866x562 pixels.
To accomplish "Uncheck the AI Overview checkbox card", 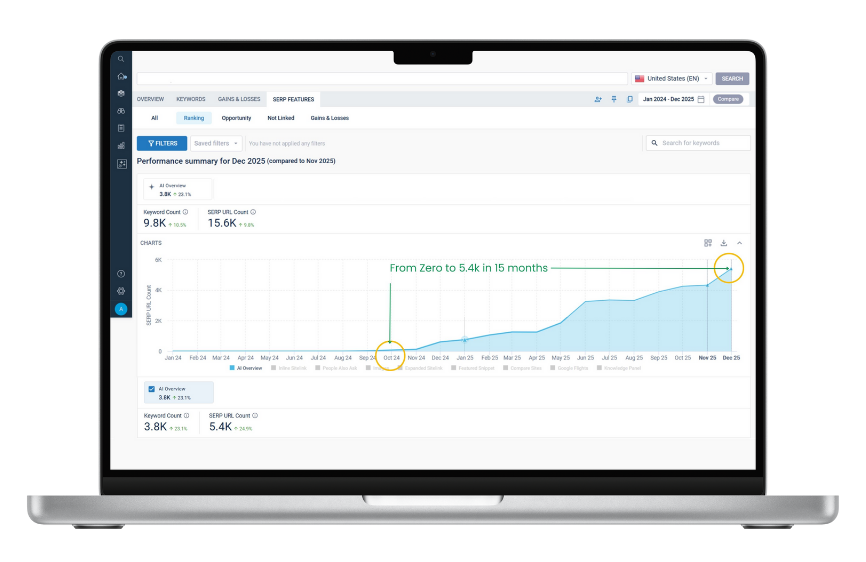I will click(x=151, y=389).
